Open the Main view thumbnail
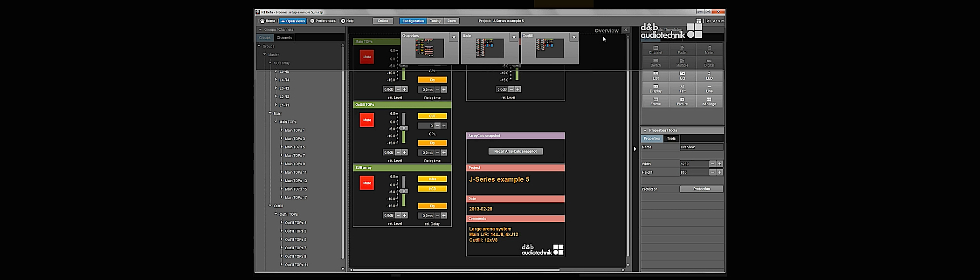The width and height of the screenshot is (980, 280). tap(490, 48)
